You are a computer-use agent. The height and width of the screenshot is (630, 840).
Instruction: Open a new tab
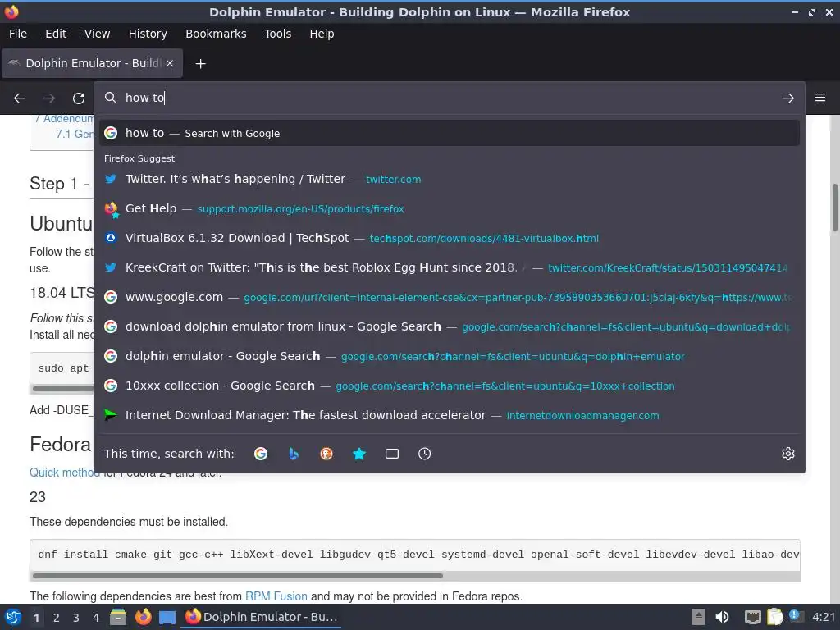click(200, 64)
